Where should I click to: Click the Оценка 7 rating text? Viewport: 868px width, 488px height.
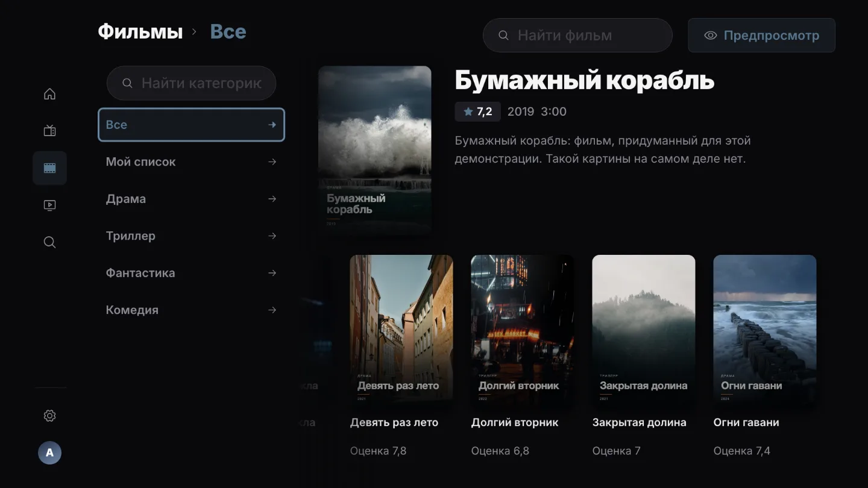click(615, 451)
